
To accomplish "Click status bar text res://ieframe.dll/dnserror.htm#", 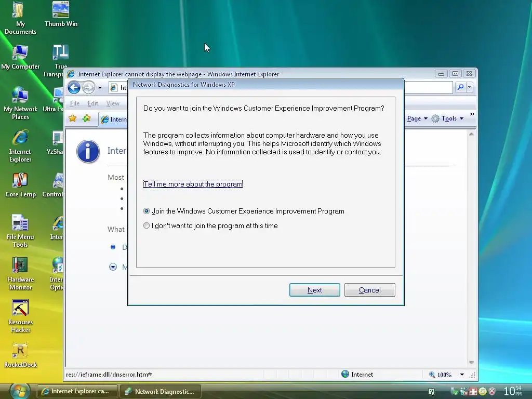I will (x=109, y=375).
